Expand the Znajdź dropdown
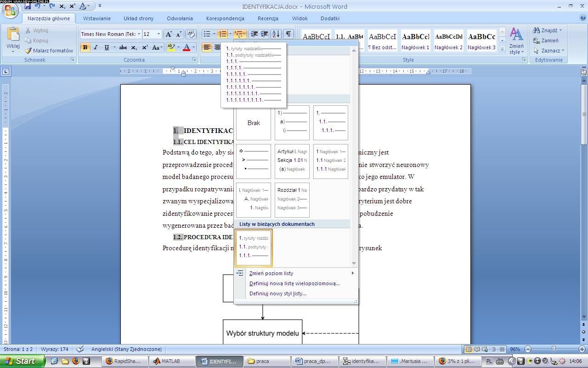 coord(561,30)
